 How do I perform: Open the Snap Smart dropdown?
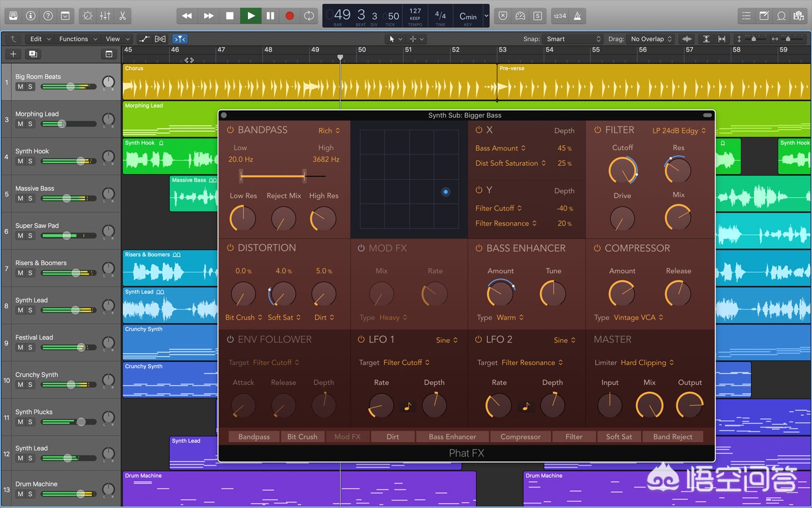[572, 39]
